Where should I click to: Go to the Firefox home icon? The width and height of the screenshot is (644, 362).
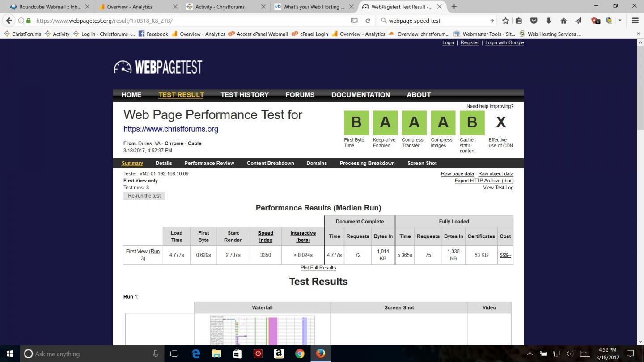tap(563, 21)
